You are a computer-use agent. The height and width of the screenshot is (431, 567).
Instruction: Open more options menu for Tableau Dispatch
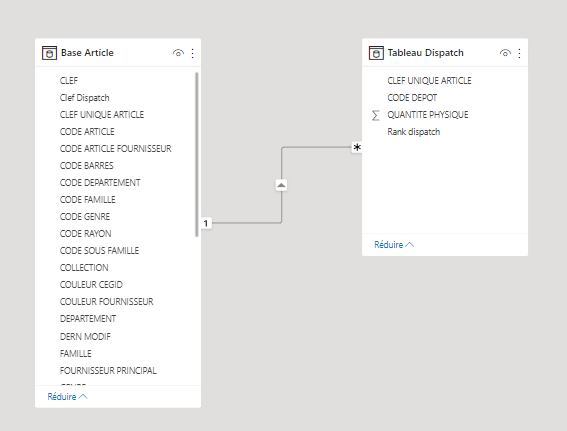point(519,54)
